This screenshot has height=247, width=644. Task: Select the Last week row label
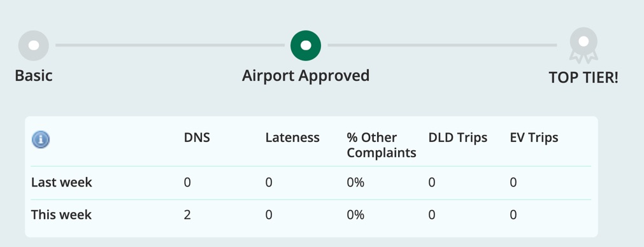pyautogui.click(x=62, y=182)
